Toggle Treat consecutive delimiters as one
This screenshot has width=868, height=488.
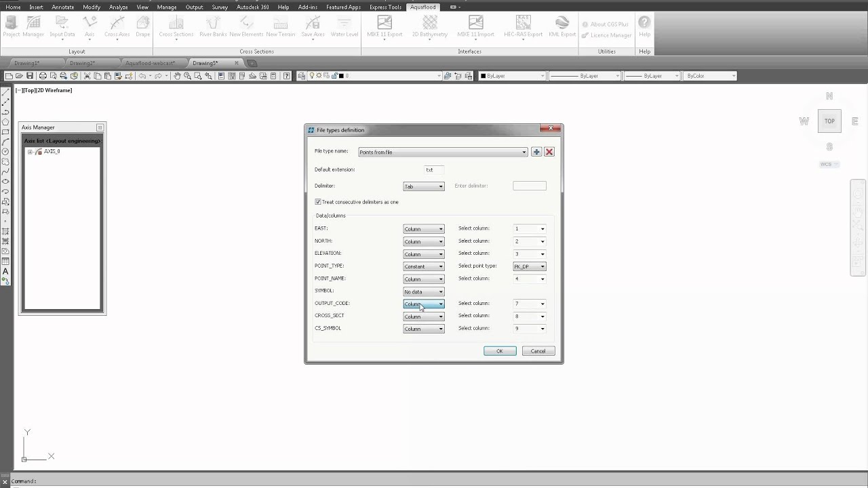point(318,202)
